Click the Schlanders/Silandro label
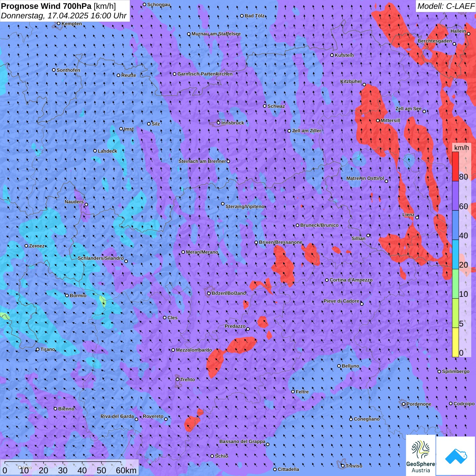 (x=101, y=258)
